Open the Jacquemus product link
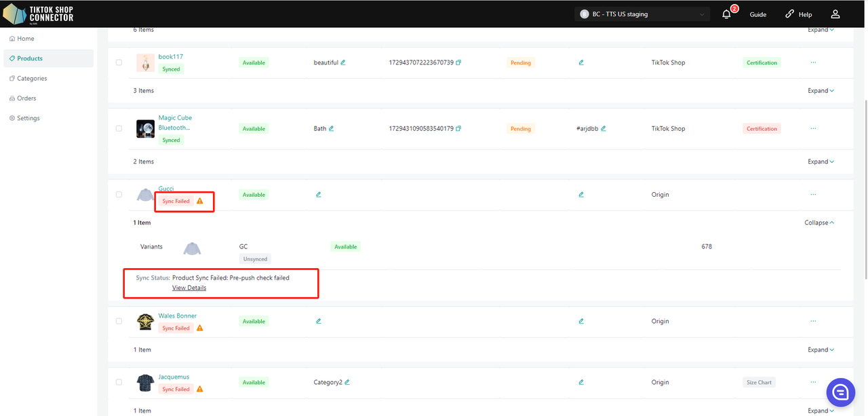 pos(174,377)
